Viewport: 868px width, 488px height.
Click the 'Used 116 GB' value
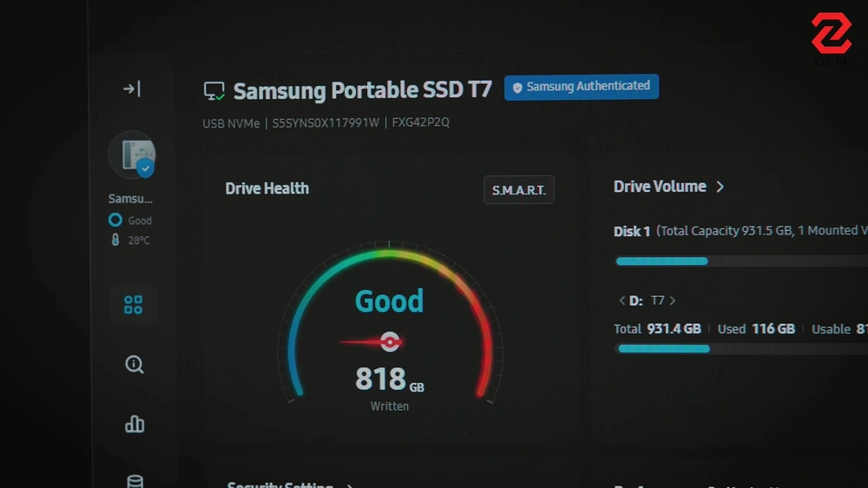click(756, 329)
